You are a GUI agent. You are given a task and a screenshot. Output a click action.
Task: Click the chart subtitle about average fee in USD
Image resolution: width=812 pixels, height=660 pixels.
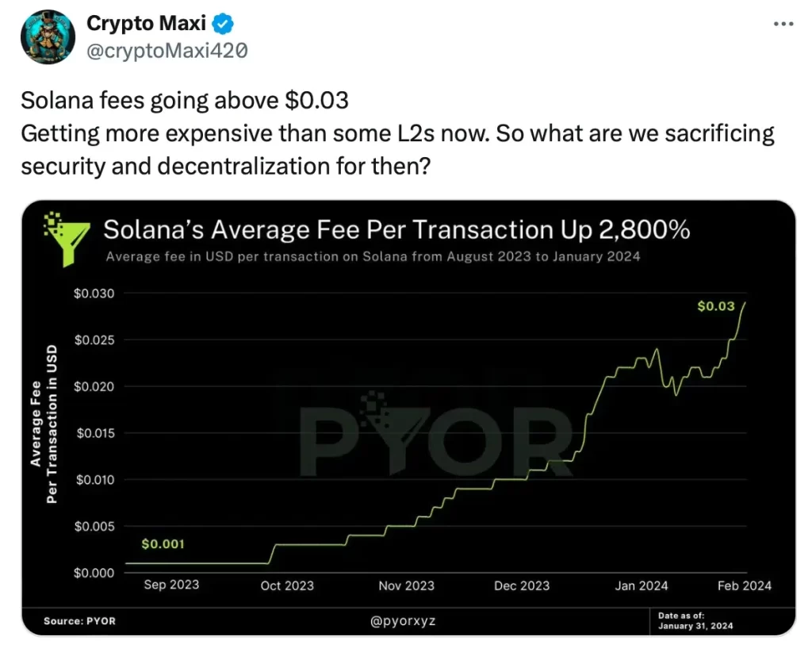[x=373, y=256]
